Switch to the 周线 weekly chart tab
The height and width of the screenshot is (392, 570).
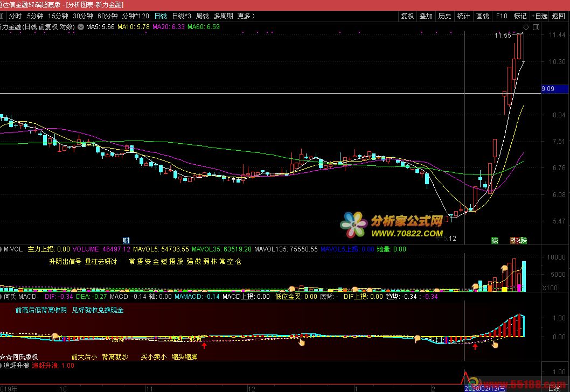point(203,16)
